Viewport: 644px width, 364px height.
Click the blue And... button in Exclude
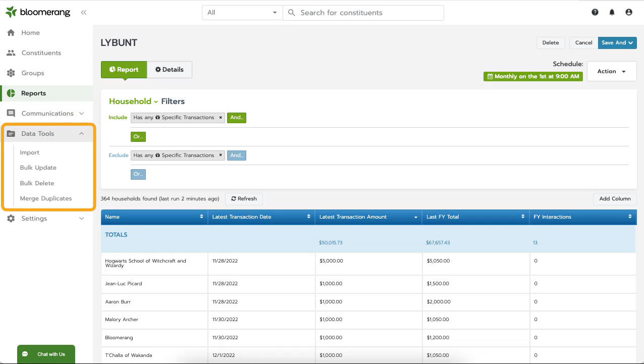(x=236, y=155)
